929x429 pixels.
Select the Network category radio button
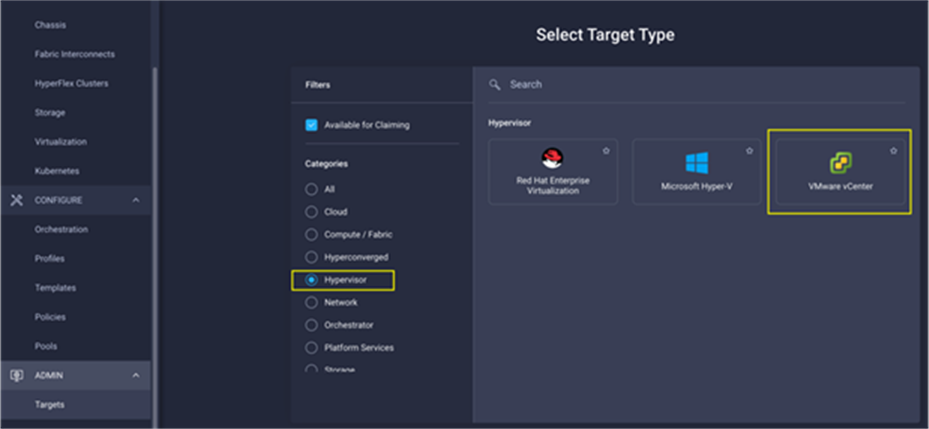311,302
